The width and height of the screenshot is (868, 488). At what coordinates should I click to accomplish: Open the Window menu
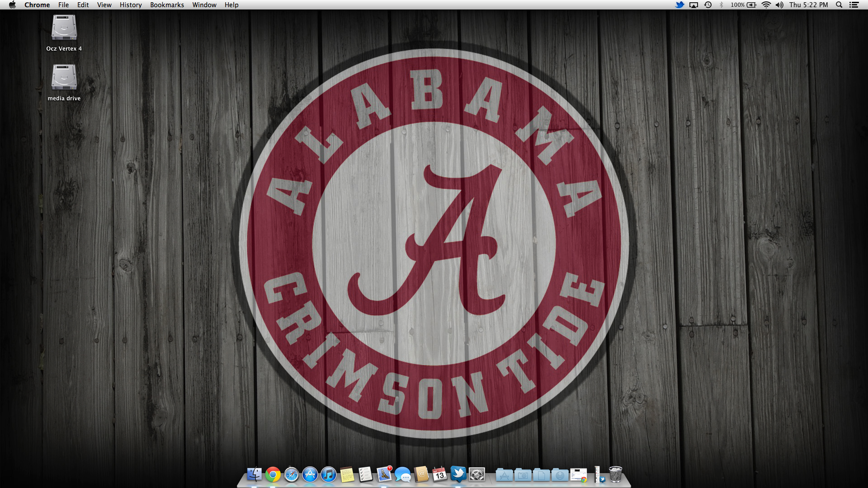click(204, 5)
